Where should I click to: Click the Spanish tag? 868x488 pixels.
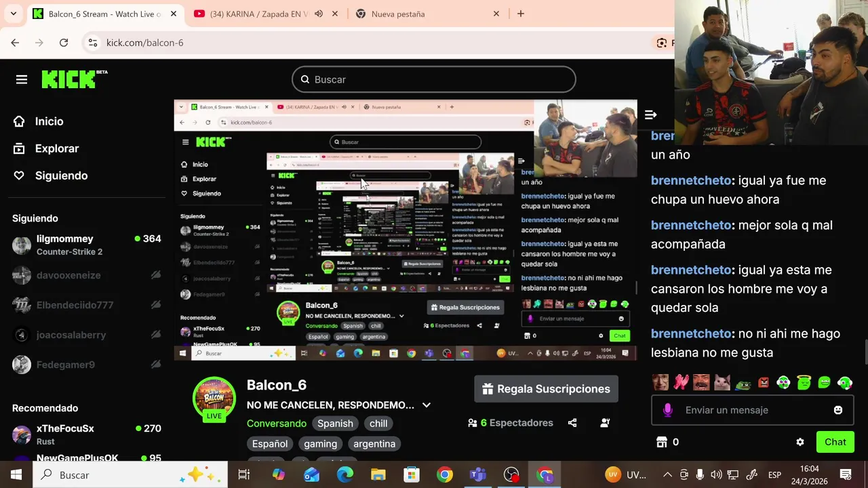pos(335,424)
